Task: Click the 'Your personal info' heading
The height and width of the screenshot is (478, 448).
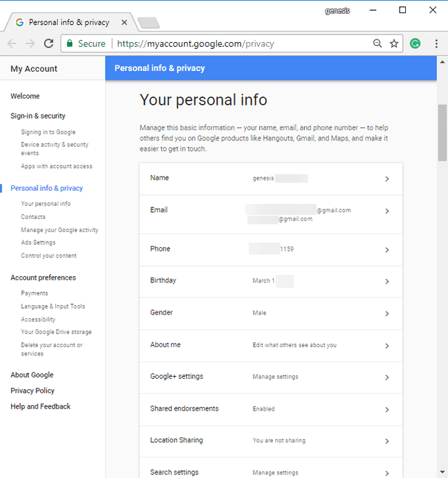Action: point(203,100)
